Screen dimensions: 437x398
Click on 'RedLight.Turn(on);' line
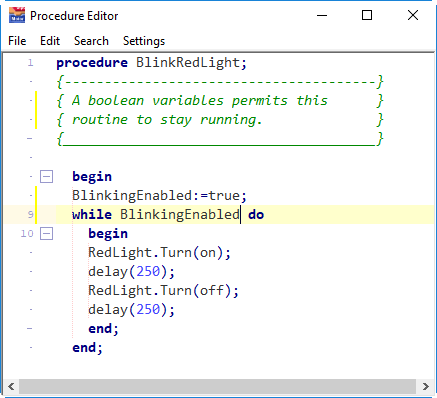pyautogui.click(x=159, y=252)
